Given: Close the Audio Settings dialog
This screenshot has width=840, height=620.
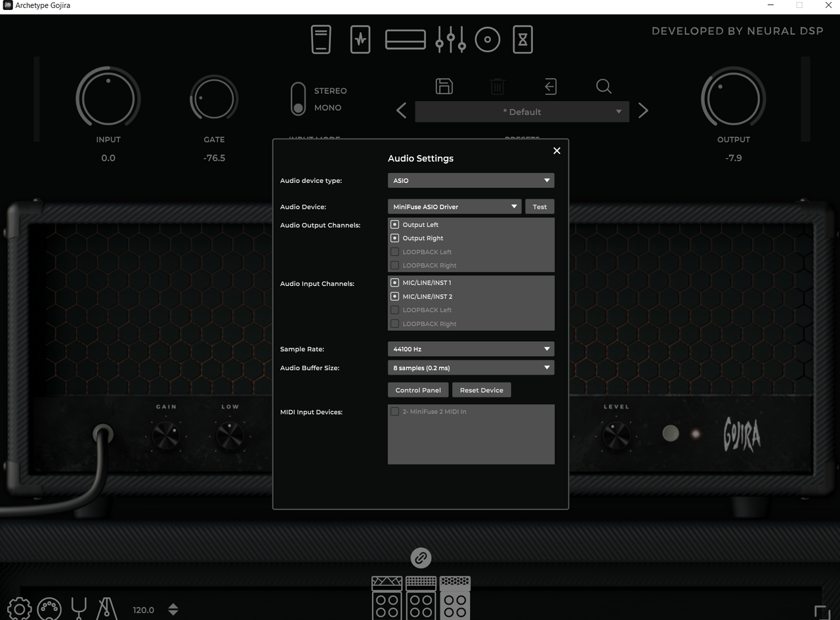Looking at the screenshot, I should pyautogui.click(x=556, y=151).
